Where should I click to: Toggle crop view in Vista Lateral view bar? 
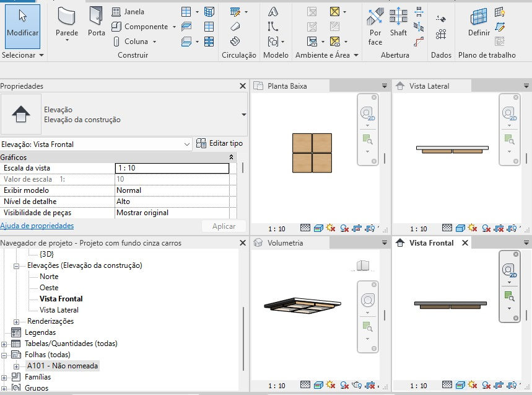499,229
